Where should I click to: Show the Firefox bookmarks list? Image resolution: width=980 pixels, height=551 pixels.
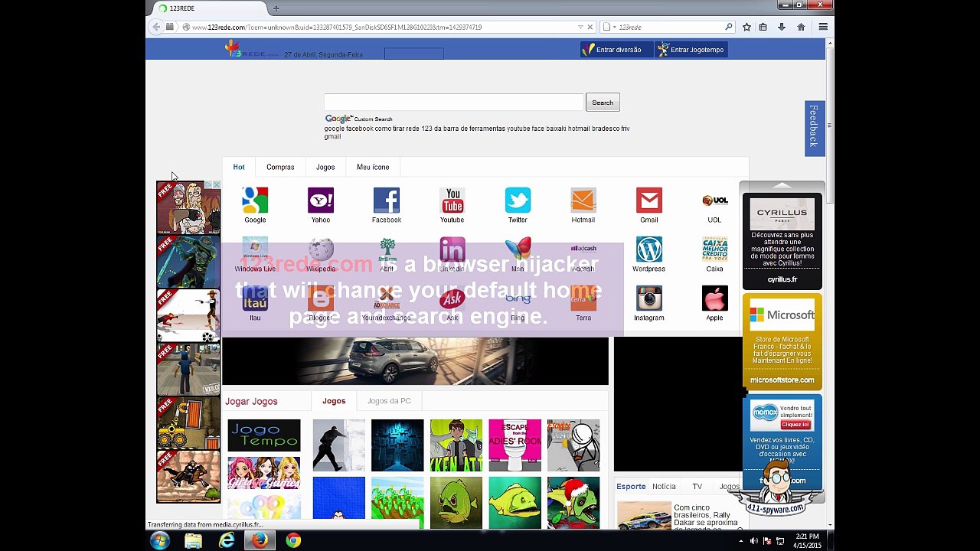(x=763, y=27)
